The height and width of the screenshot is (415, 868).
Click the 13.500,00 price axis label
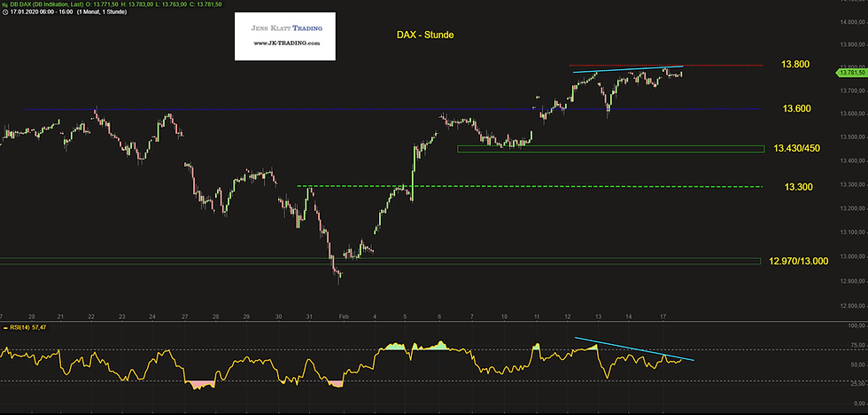pyautogui.click(x=854, y=137)
